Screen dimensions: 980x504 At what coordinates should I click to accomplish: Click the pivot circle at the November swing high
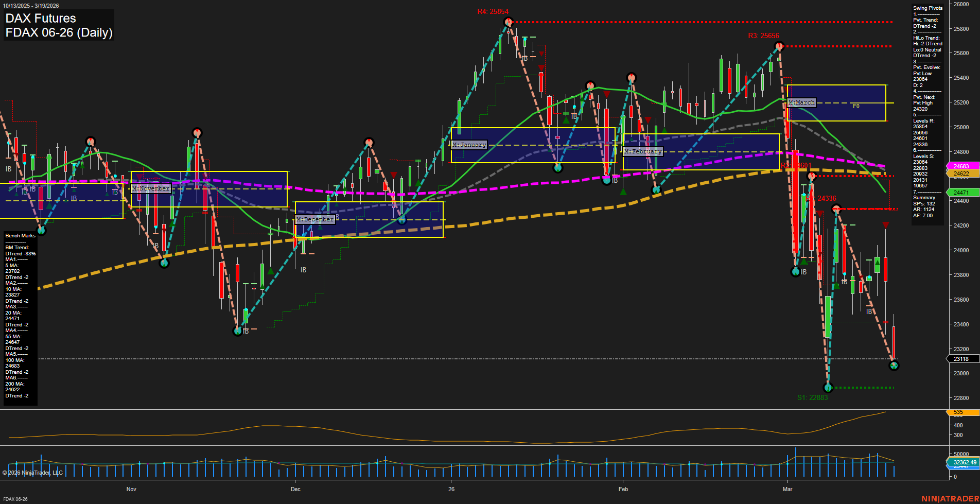click(x=197, y=133)
